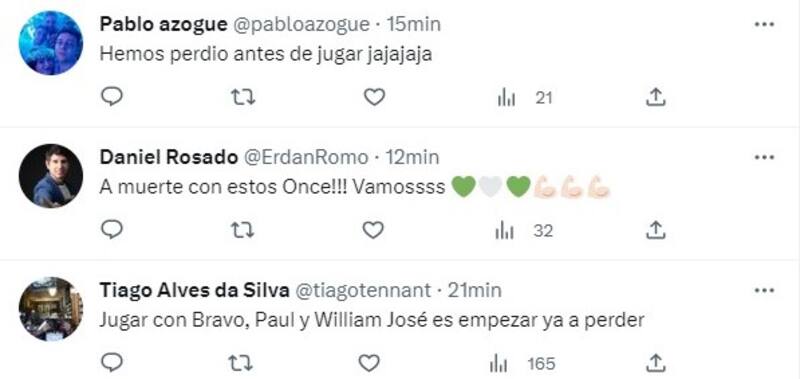Open @pabloazogue profile handle
Image resolution: width=800 pixels, height=379 pixels.
pos(302,24)
